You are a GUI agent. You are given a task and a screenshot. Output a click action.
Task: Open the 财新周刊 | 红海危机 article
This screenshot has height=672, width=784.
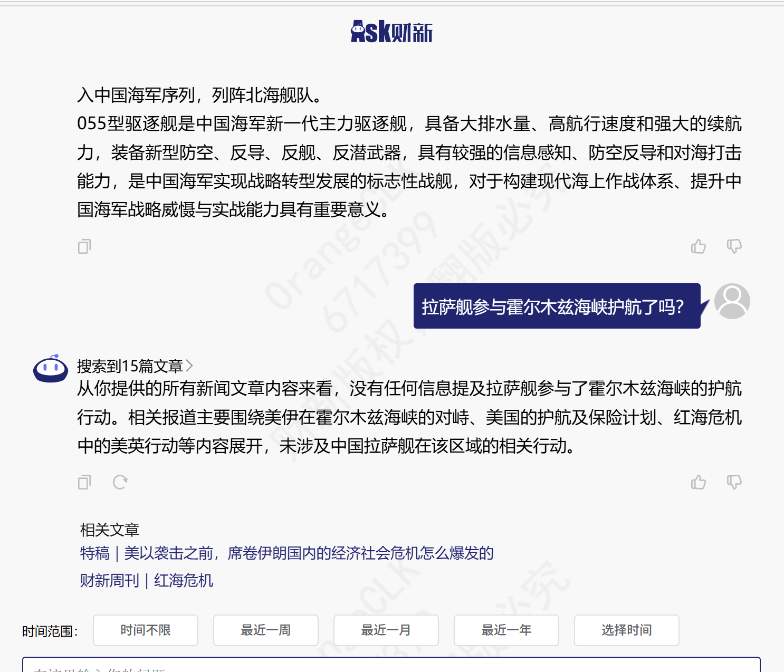147,580
